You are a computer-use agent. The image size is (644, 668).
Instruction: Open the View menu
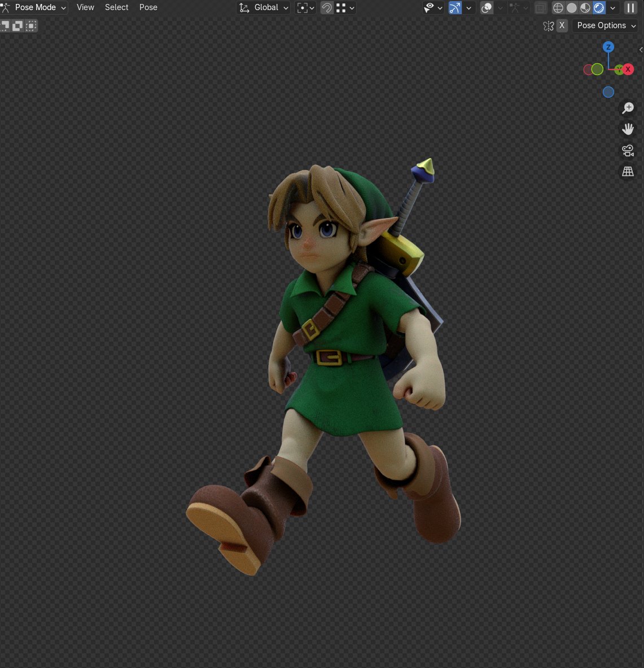85,7
